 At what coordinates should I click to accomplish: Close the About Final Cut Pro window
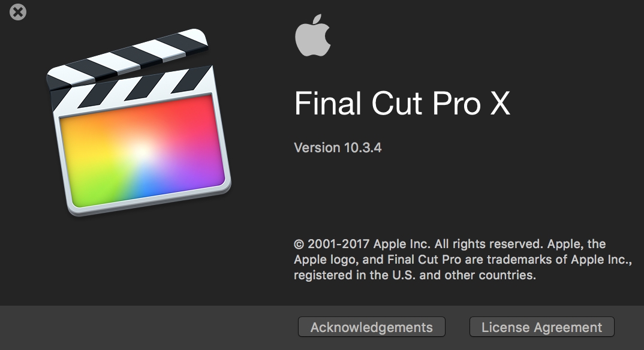(x=18, y=11)
